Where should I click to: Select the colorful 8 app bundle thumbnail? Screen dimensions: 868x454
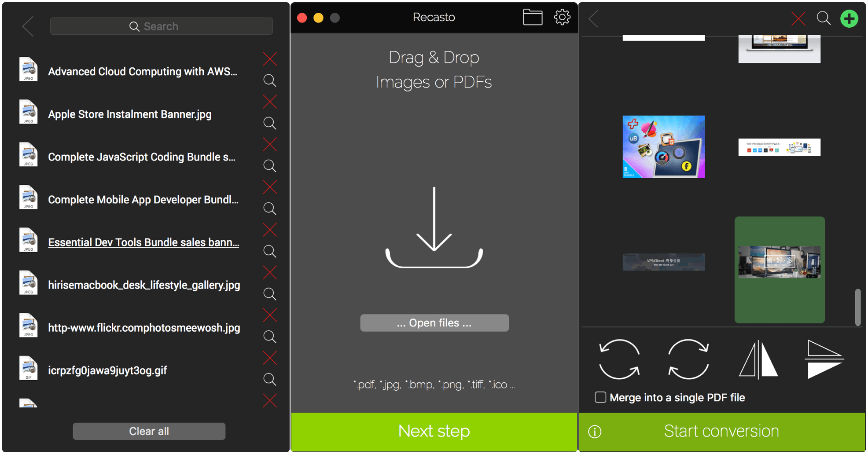click(663, 147)
